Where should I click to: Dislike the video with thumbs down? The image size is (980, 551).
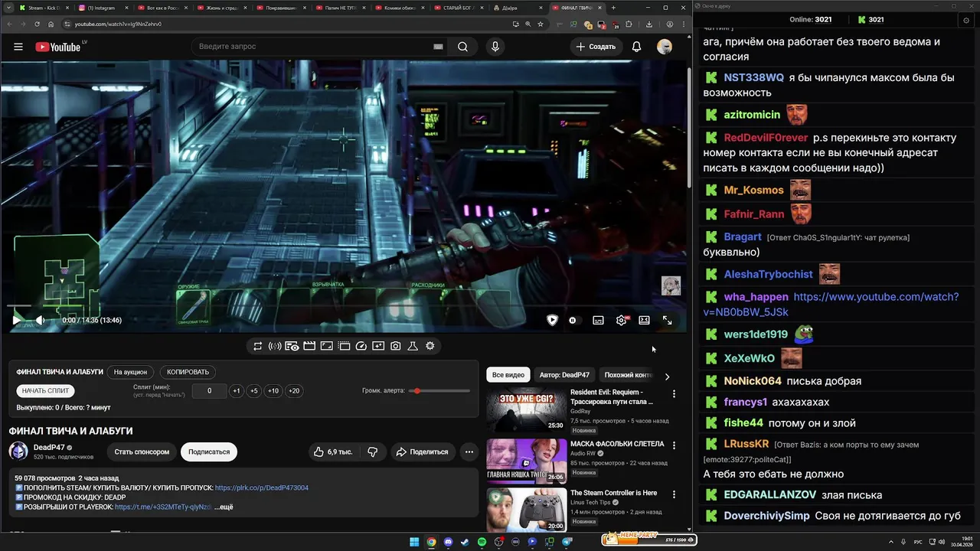point(373,452)
